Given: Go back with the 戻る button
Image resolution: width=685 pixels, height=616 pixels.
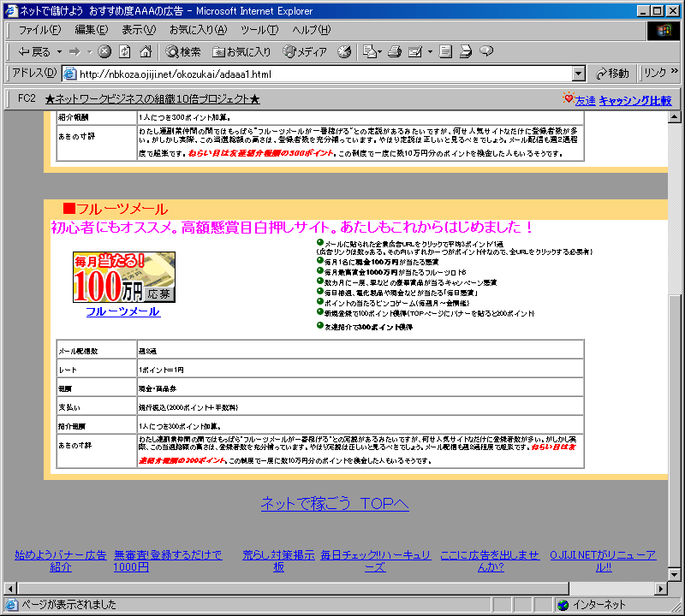Looking at the screenshot, I should [x=34, y=52].
